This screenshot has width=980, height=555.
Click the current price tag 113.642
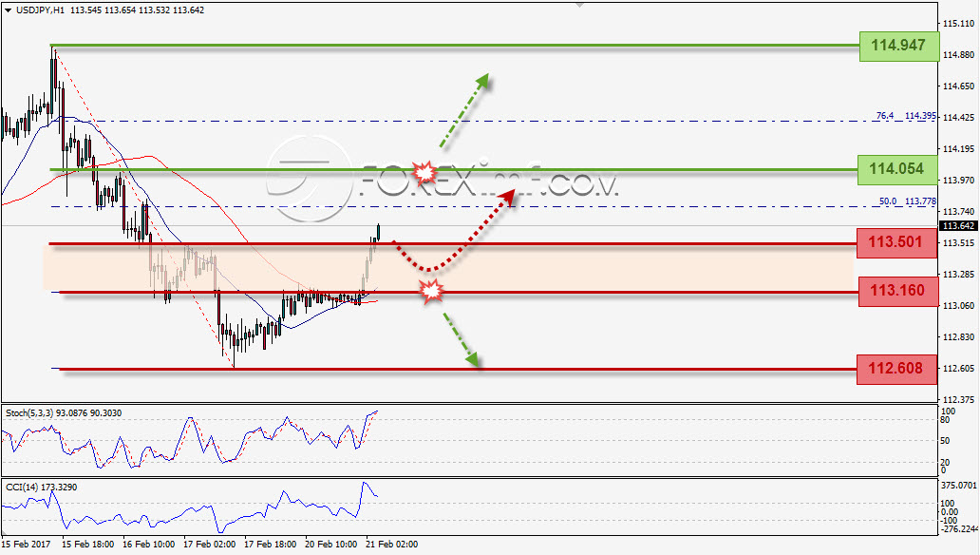[x=958, y=226]
